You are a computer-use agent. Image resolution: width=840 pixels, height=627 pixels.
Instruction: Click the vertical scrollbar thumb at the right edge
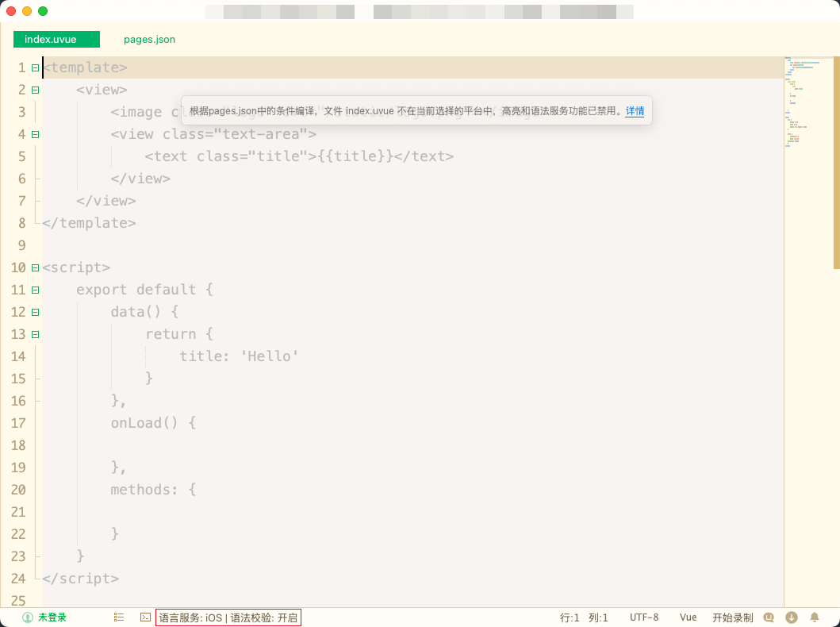[836, 163]
